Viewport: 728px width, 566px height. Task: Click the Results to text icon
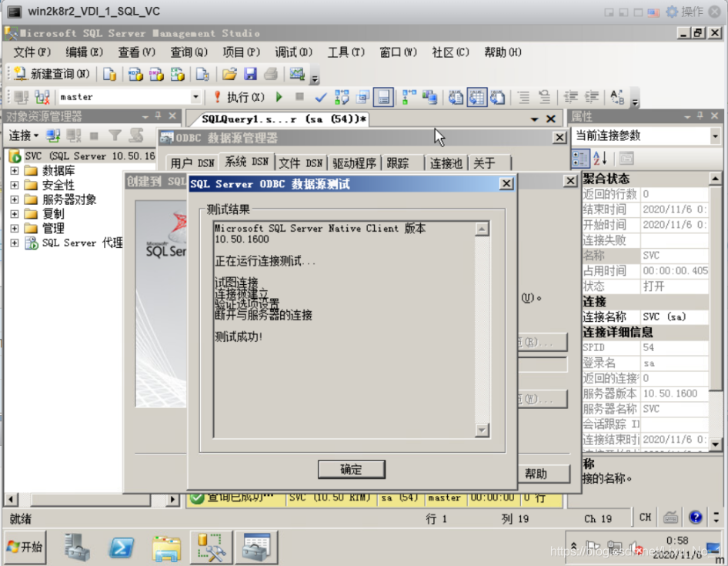(456, 97)
